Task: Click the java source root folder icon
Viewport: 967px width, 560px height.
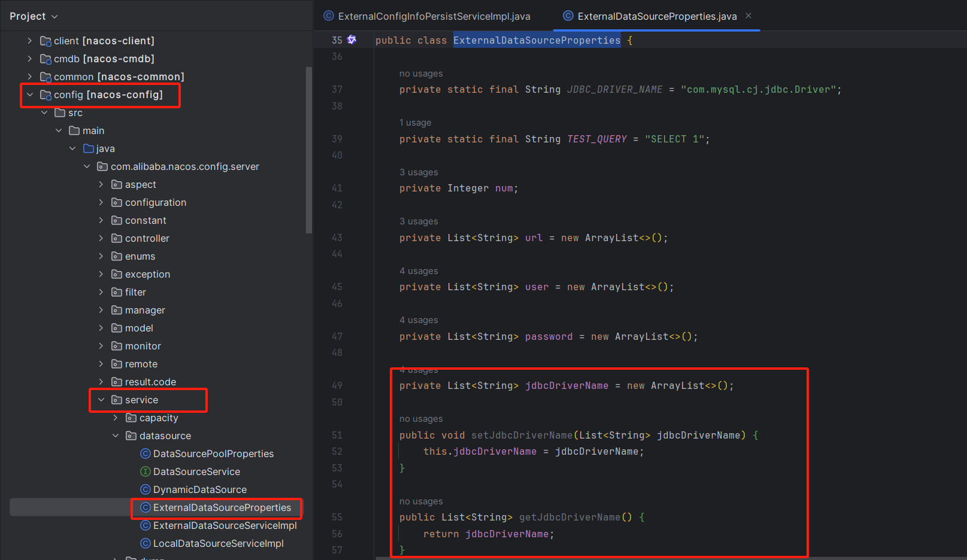Action: coord(89,148)
